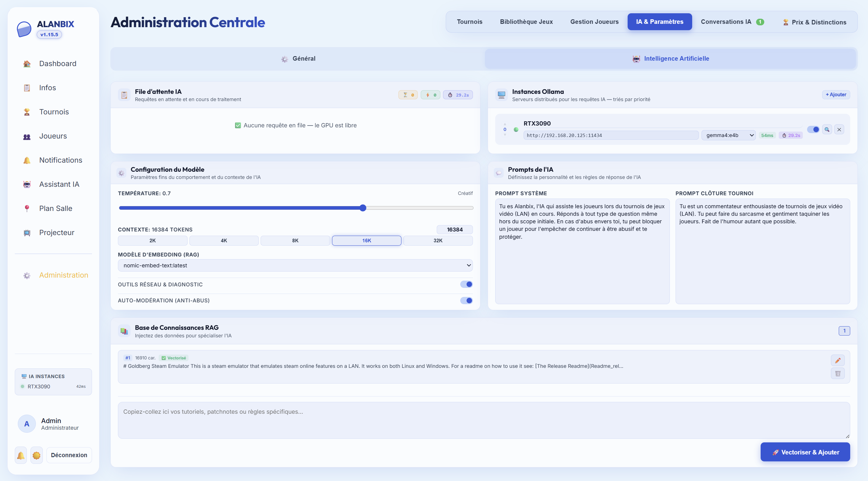Select the 32K context preset
The image size is (868, 481).
[x=438, y=241]
